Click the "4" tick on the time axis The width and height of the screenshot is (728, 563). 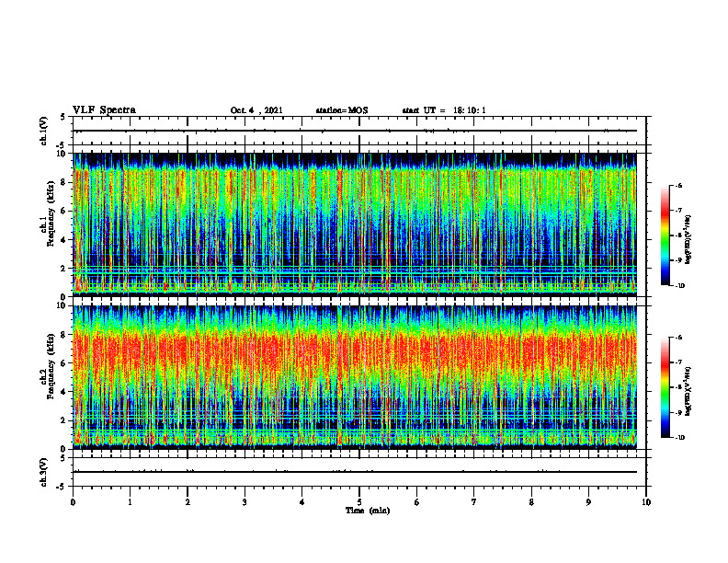point(302,502)
